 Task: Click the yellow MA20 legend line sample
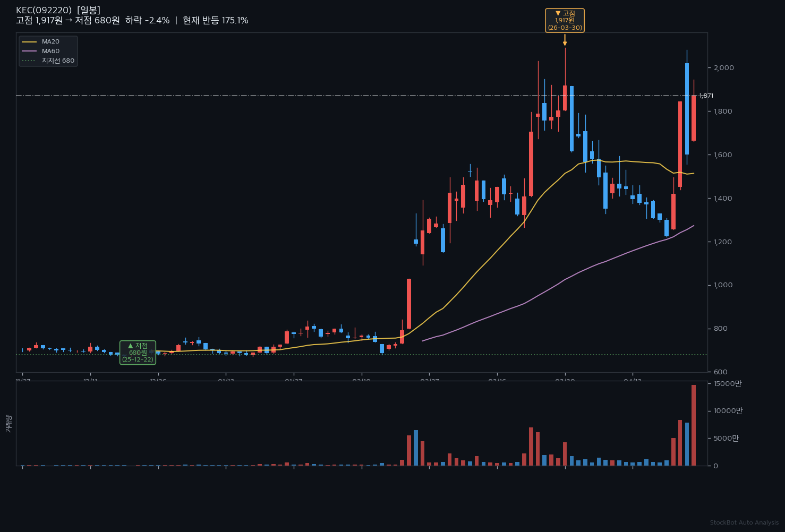click(29, 41)
